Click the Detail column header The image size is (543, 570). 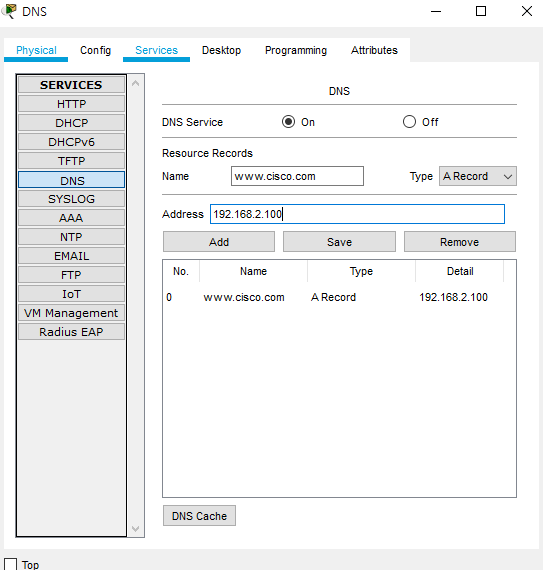(460, 271)
